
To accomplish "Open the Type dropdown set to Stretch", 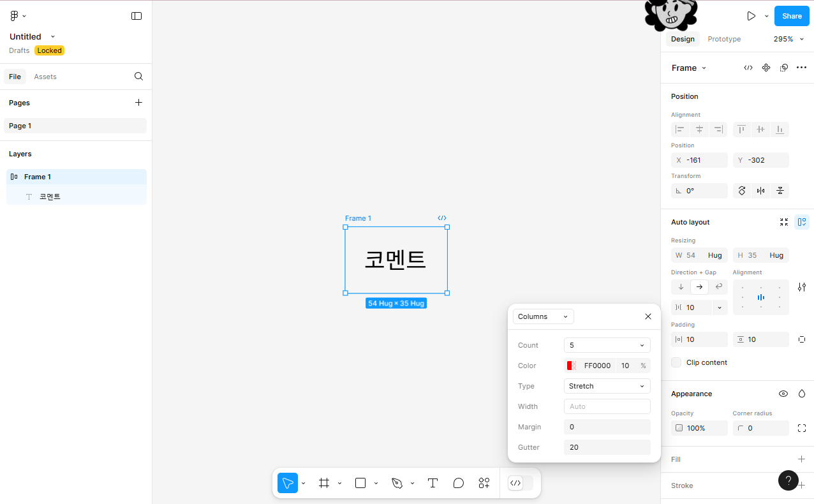I will coord(607,385).
